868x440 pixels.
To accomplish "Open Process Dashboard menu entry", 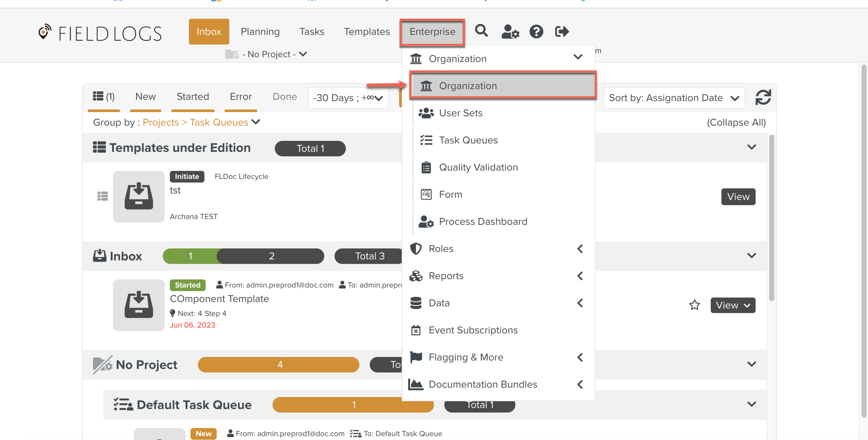I will pos(483,222).
